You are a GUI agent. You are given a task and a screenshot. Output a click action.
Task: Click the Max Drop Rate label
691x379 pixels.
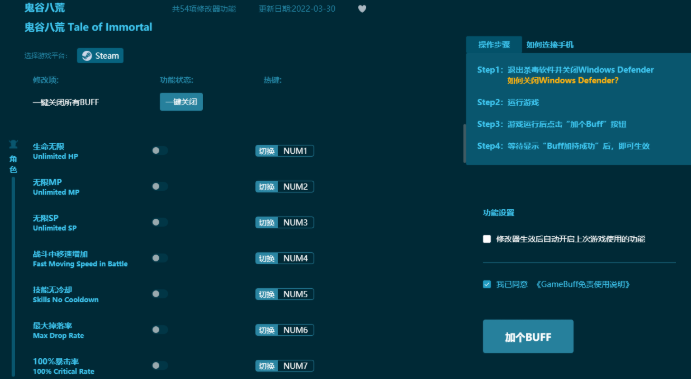tap(58, 336)
